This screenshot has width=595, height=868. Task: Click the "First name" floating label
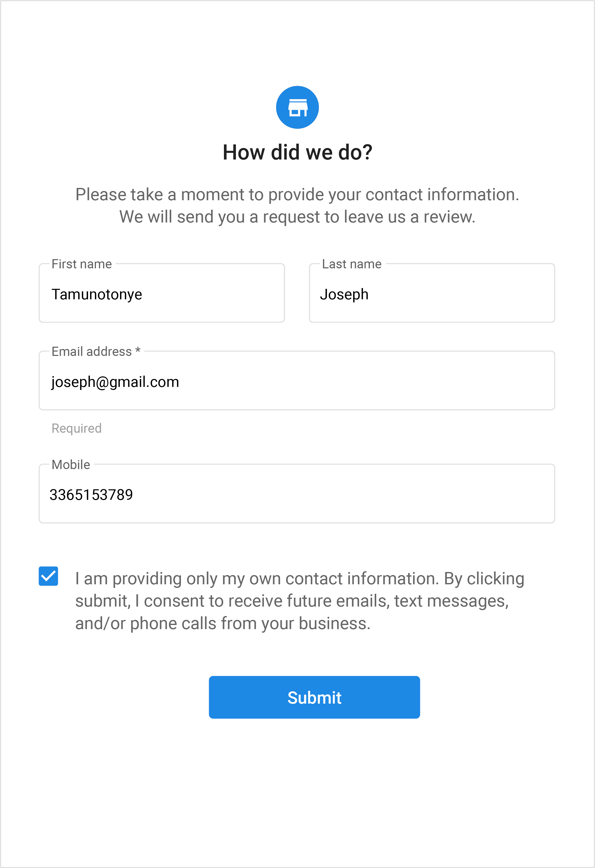coord(81,264)
